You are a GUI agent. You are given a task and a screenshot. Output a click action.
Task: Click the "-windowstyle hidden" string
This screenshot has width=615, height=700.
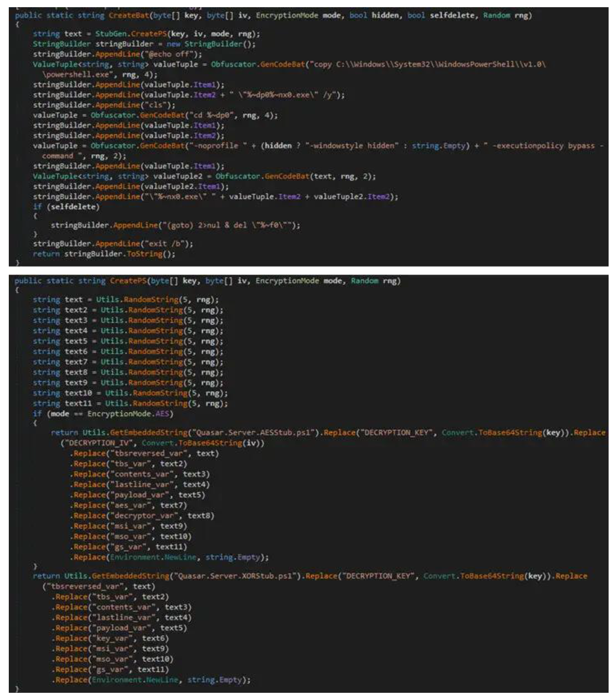[x=352, y=146]
